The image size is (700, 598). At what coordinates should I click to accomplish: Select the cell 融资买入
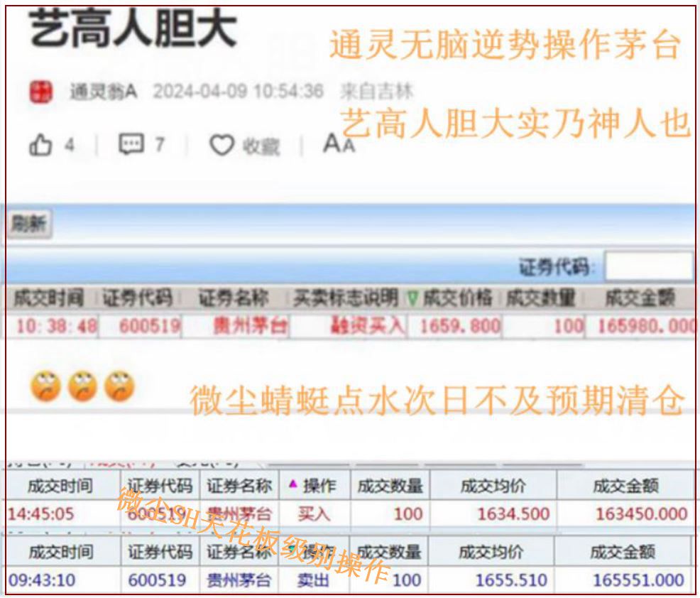367,325
